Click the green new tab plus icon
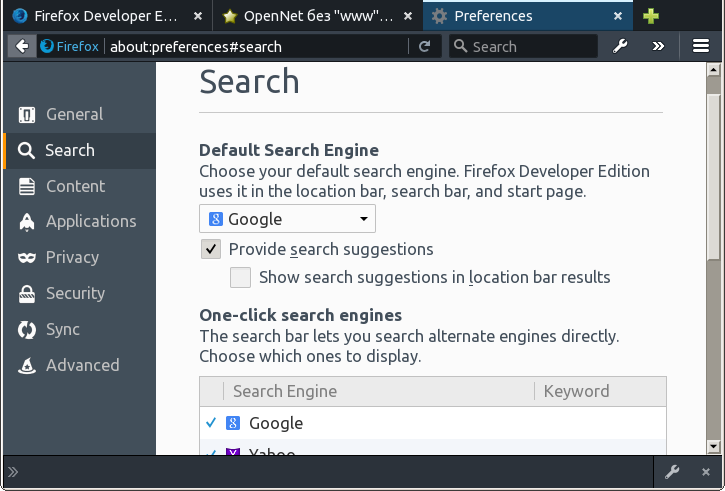 [x=651, y=16]
